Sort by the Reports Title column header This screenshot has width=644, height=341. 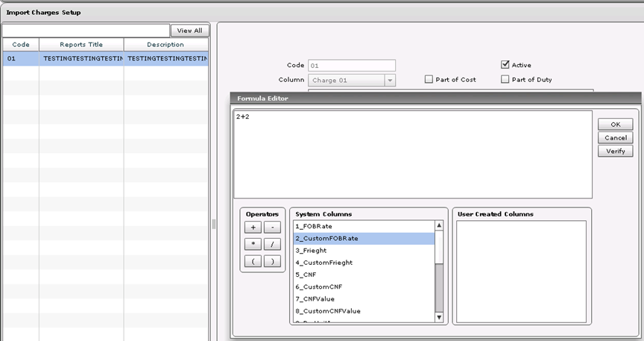[81, 45]
